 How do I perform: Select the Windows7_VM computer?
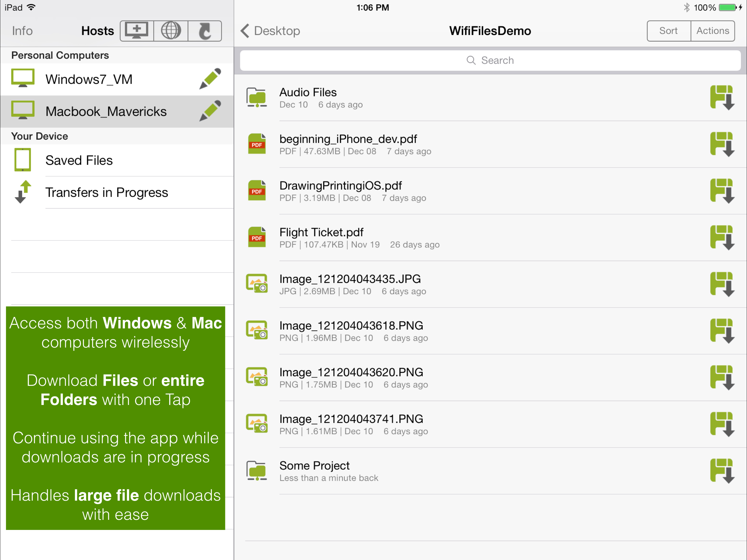click(x=117, y=79)
